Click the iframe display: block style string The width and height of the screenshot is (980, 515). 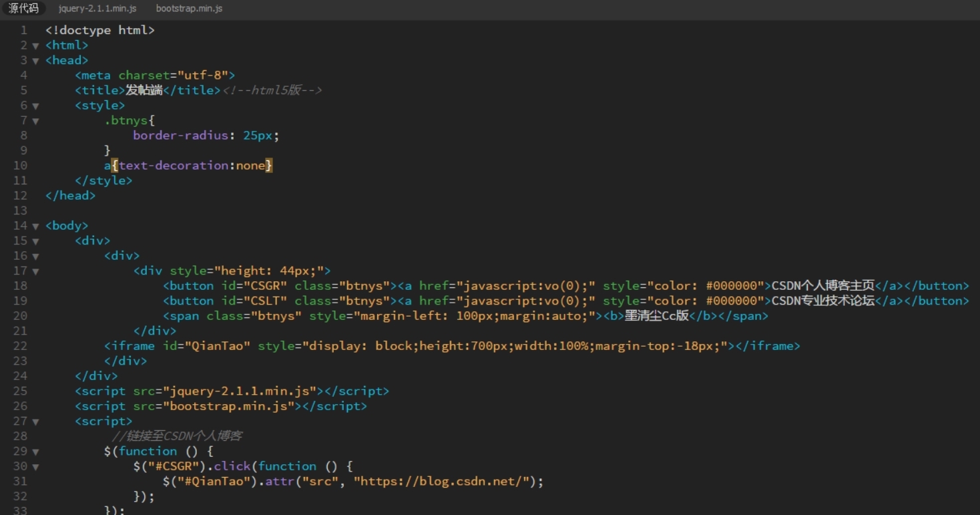[515, 346]
